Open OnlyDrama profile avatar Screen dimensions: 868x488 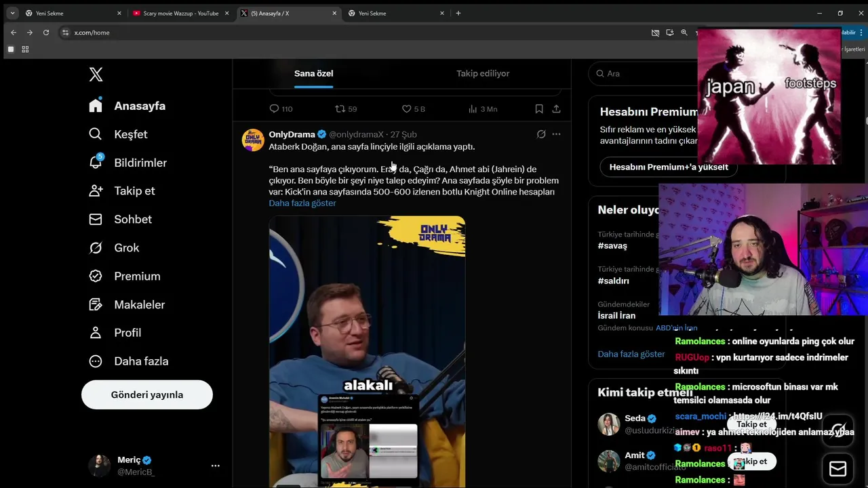point(253,140)
